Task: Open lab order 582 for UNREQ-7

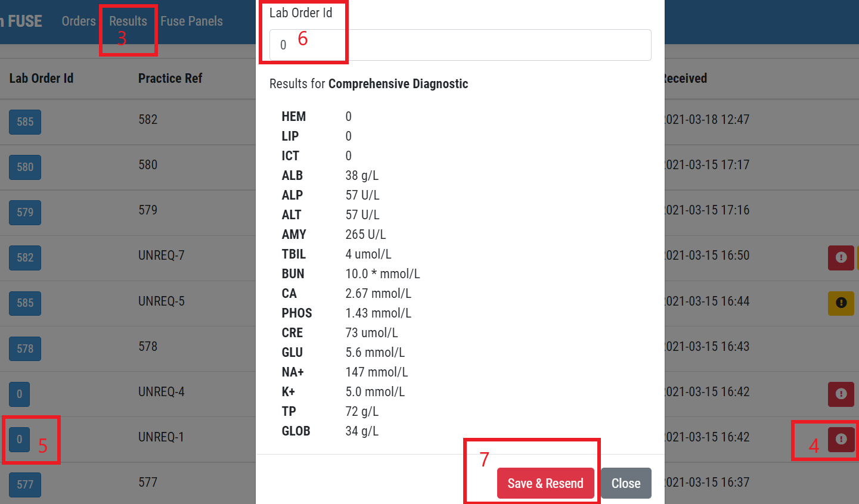Action: (x=25, y=257)
